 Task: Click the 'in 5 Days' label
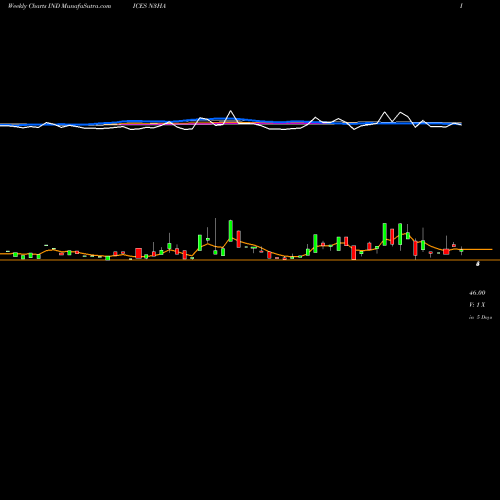tap(480, 317)
